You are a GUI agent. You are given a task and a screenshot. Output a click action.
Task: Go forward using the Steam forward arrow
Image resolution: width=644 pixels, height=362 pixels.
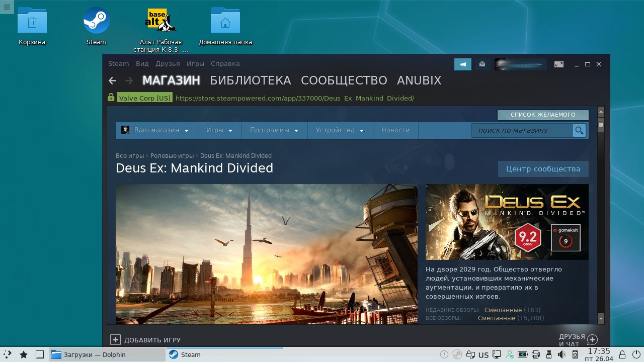click(129, 80)
